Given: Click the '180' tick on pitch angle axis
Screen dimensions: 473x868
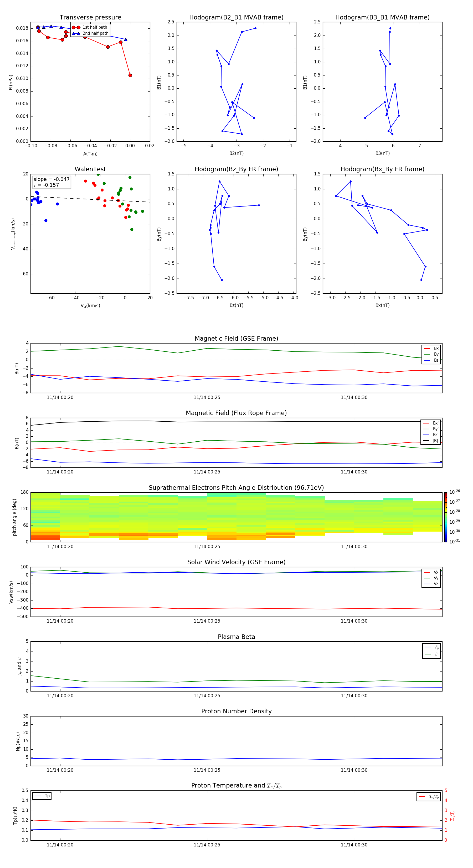Looking at the screenshot, I should pos(25,492).
